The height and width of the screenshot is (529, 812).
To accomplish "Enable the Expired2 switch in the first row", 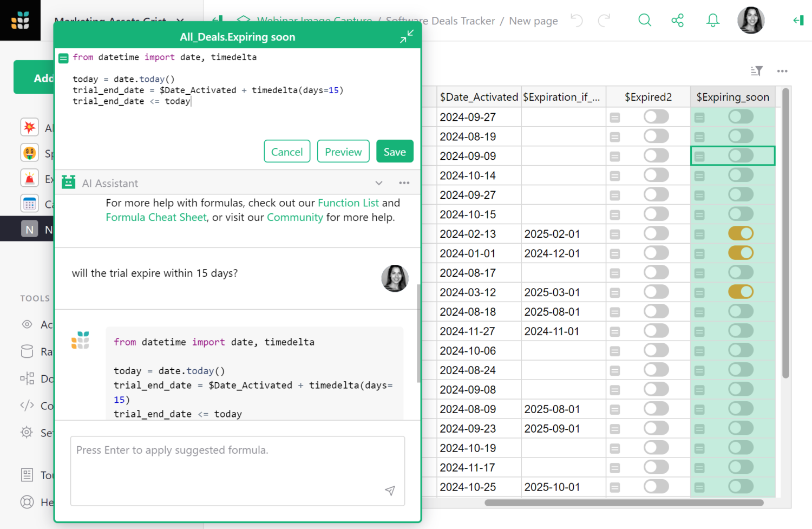I will 656,116.
